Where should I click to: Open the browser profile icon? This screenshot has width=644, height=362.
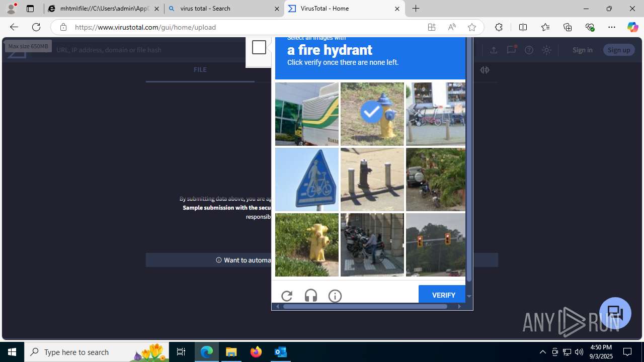[11, 9]
